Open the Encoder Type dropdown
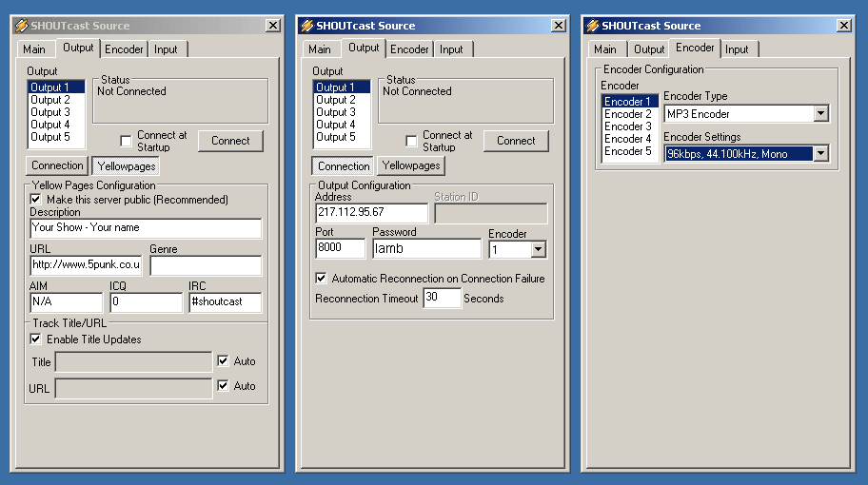The image size is (868, 485). pyautogui.click(x=821, y=114)
